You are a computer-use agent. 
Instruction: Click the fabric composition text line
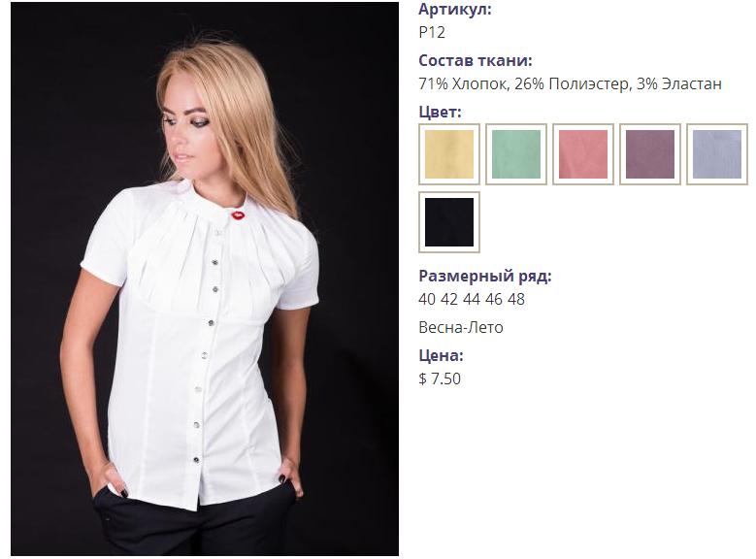click(570, 83)
